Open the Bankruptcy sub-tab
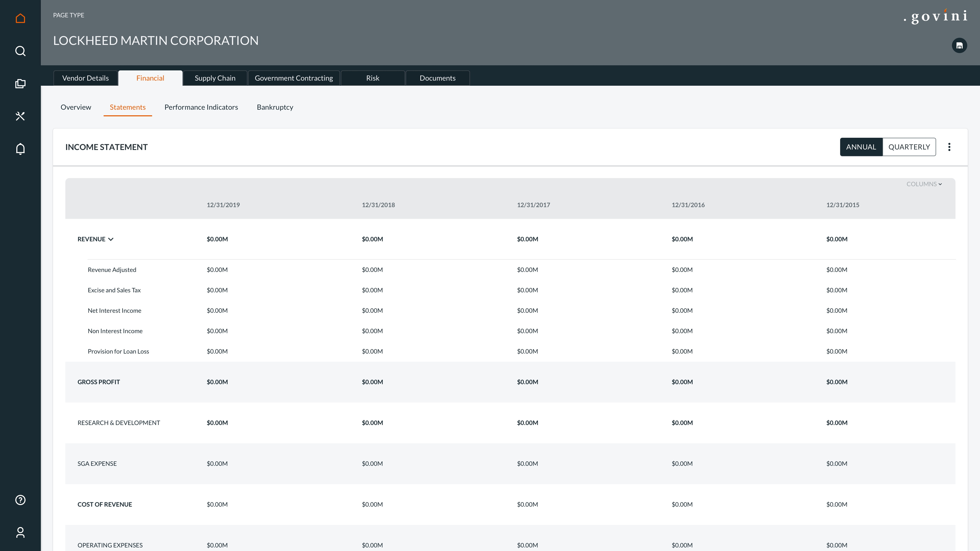Screen dimensions: 980x551 275,107
